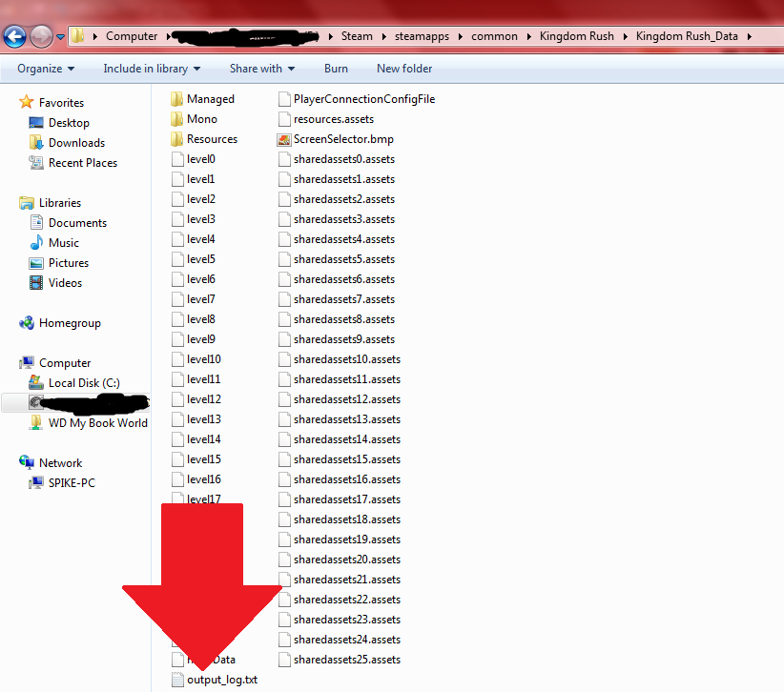
Task: Open the Share with menu
Action: point(262,69)
